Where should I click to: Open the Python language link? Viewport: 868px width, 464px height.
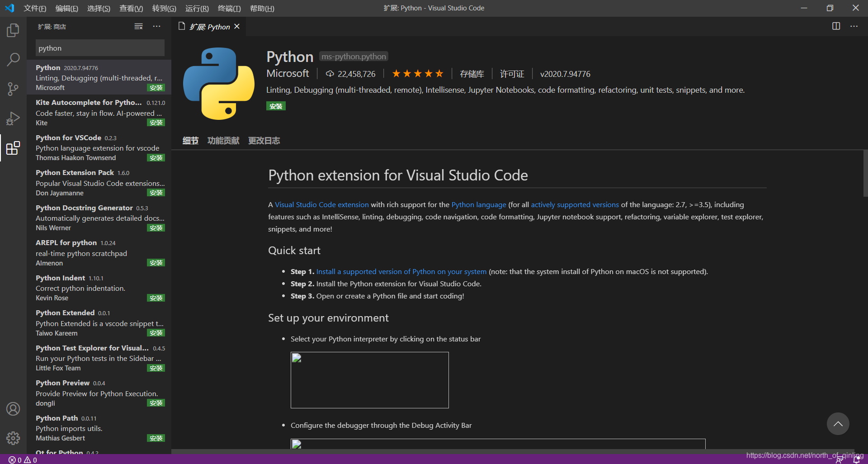(x=479, y=205)
